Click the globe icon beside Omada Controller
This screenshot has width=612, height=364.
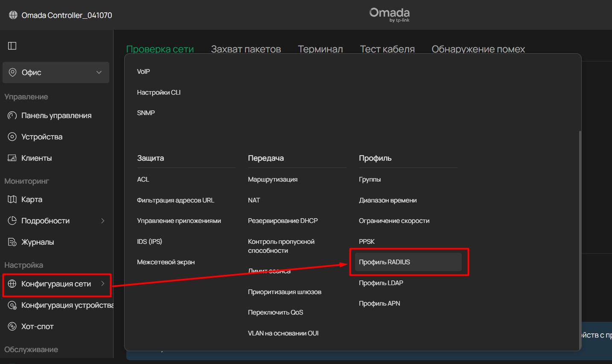(13, 15)
